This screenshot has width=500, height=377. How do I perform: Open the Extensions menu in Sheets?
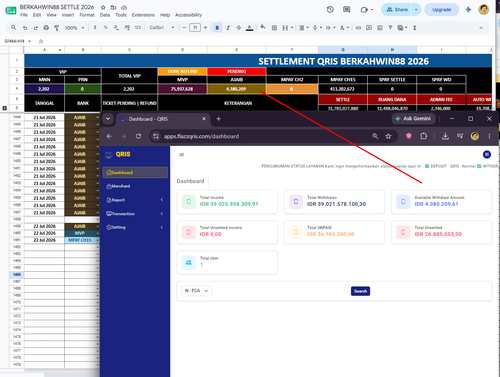point(143,15)
